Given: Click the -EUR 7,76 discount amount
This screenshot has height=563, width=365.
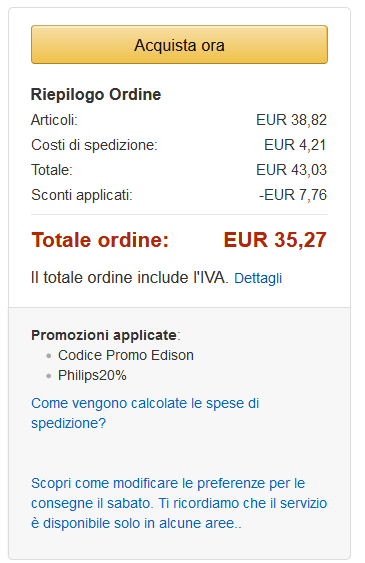Looking at the screenshot, I should [293, 195].
